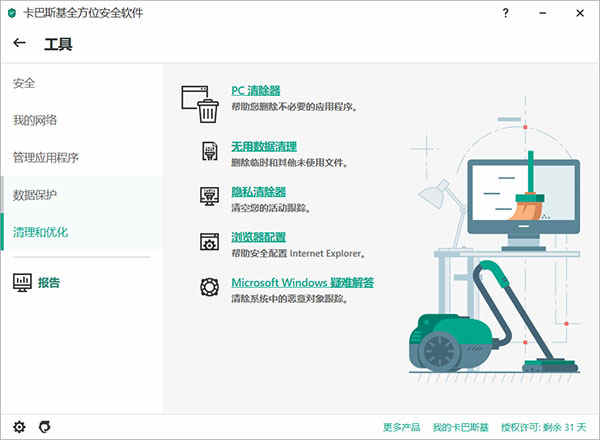600x440 pixels.
Task: Click the 隐私清除器 description text
Action: coord(271,208)
